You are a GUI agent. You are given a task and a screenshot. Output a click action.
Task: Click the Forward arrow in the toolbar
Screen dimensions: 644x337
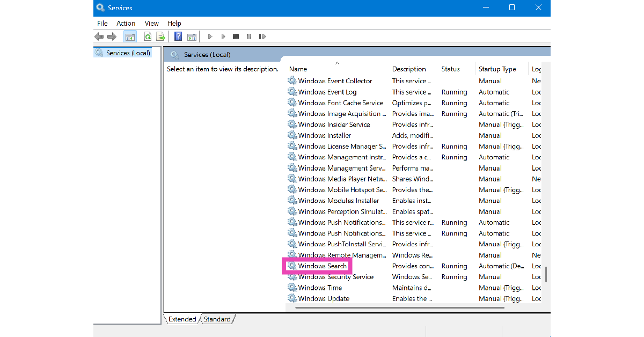tap(112, 36)
